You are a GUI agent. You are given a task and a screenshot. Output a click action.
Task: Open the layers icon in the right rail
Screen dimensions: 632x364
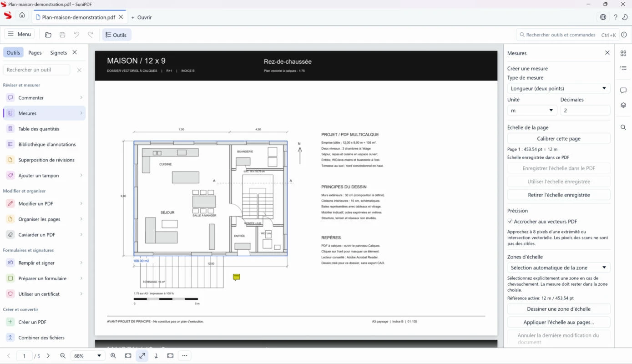623,105
